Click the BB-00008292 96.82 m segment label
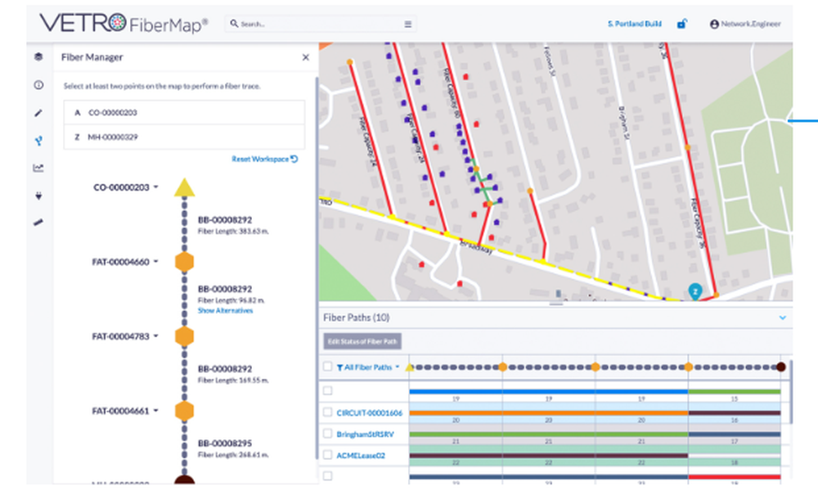Image resolution: width=818 pixels, height=504 pixels. coord(225,289)
